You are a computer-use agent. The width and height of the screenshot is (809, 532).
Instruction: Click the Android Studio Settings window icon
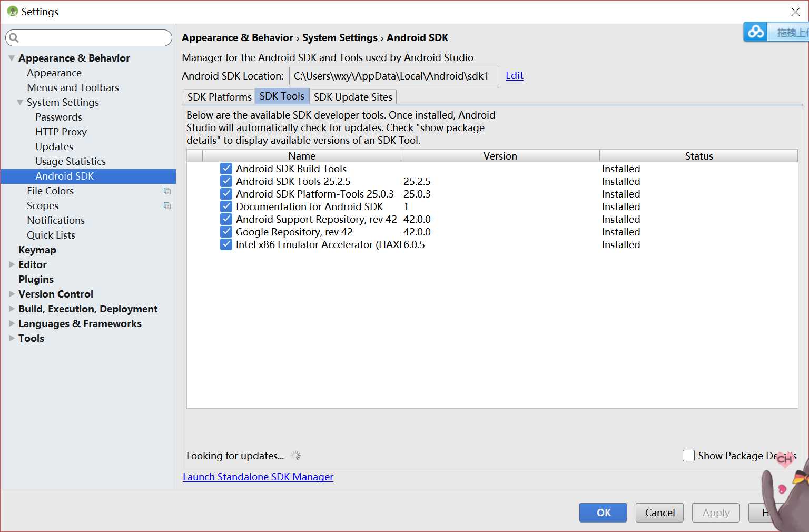tap(13, 12)
